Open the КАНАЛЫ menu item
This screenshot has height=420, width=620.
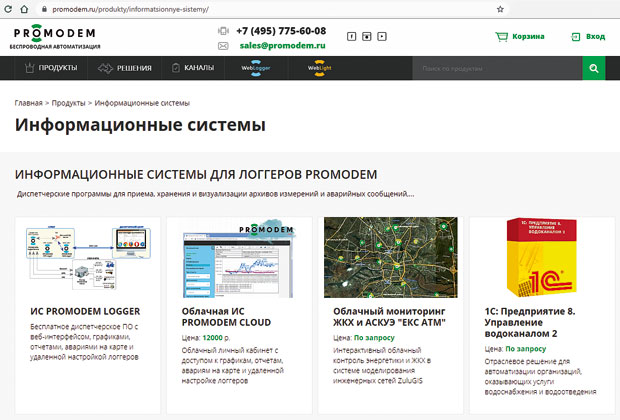point(193,68)
